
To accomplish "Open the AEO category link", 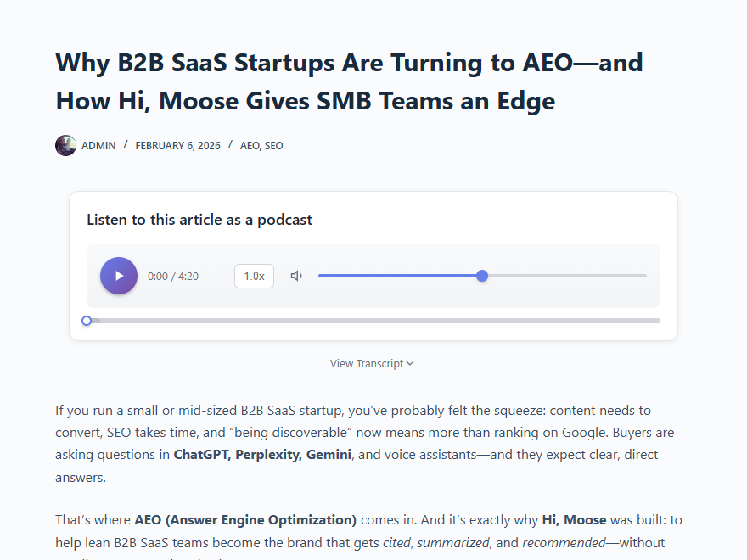I will point(250,146).
